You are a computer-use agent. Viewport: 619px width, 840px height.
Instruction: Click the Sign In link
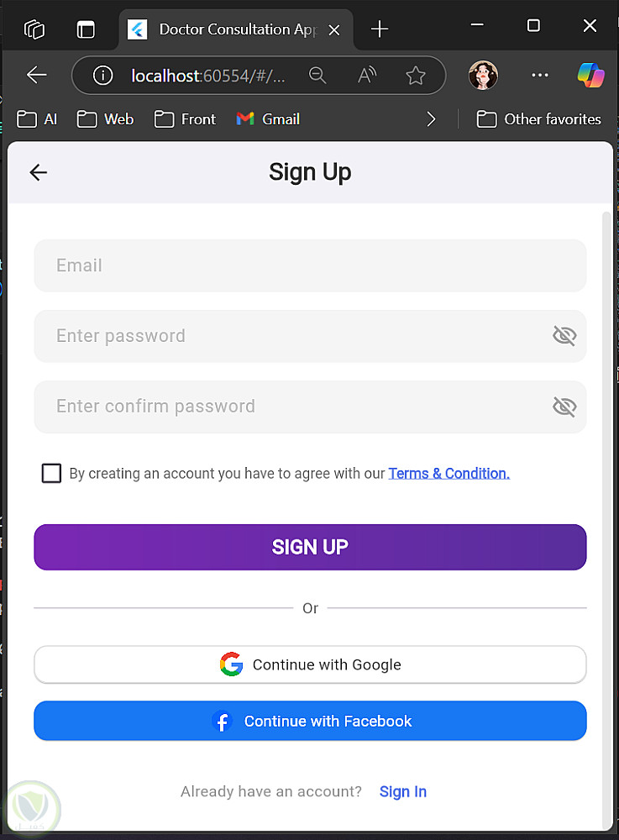pos(403,791)
